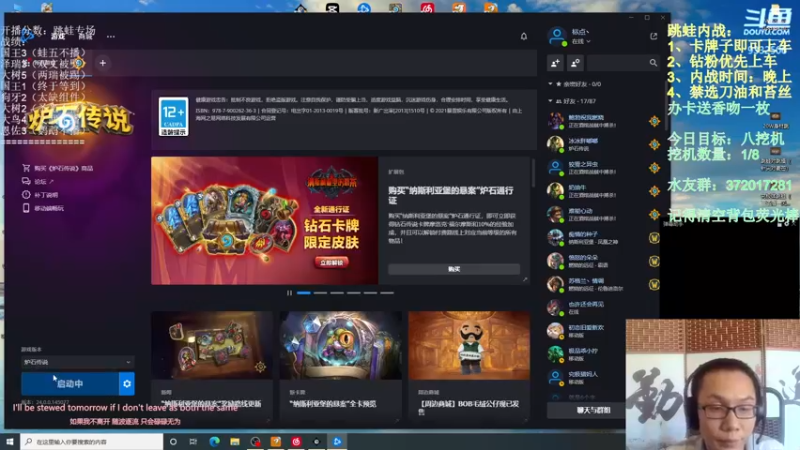The image size is (800, 450).
Task: Add a game tab with the plus button
Action: 103,63
